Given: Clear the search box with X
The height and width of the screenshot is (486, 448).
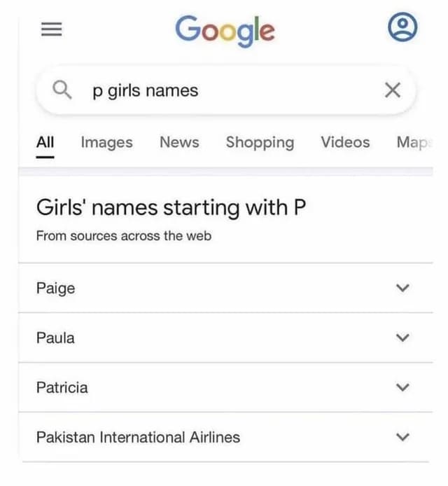Looking at the screenshot, I should [393, 90].
